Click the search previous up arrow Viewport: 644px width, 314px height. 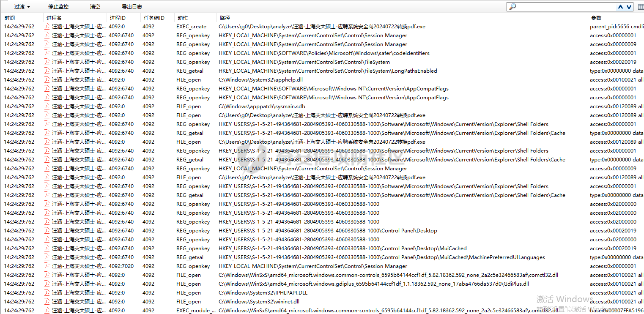coord(621,7)
